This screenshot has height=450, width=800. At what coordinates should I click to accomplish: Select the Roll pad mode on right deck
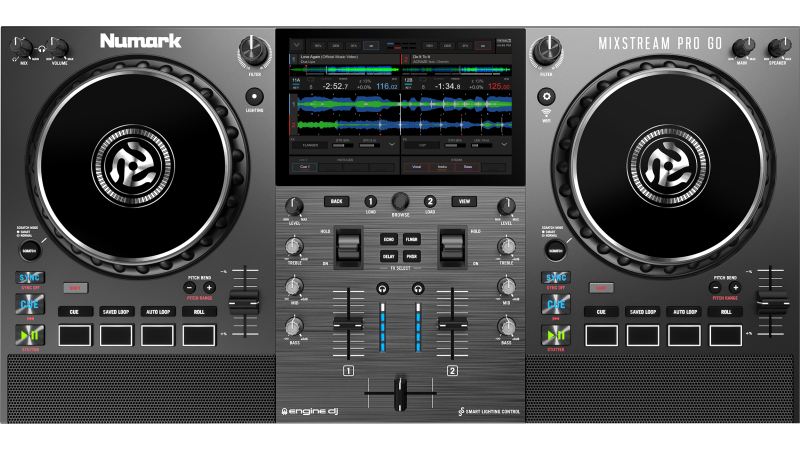tap(725, 312)
